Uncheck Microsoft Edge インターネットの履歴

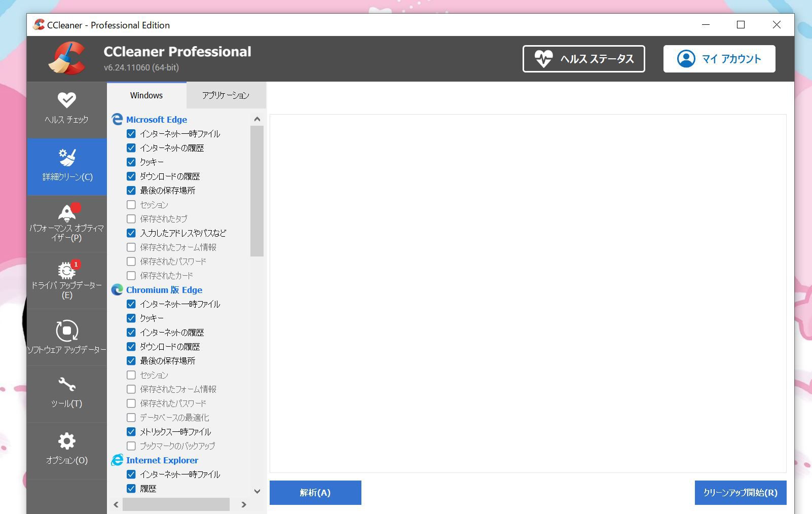131,148
